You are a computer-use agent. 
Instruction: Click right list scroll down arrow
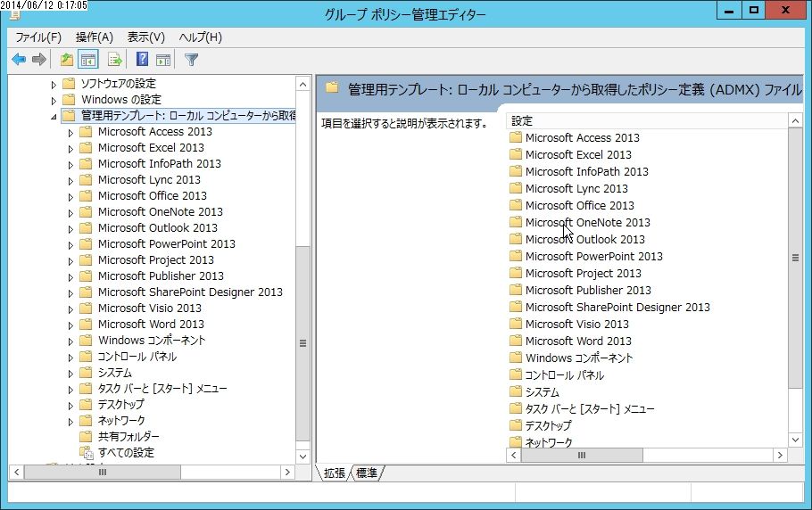[x=795, y=440]
